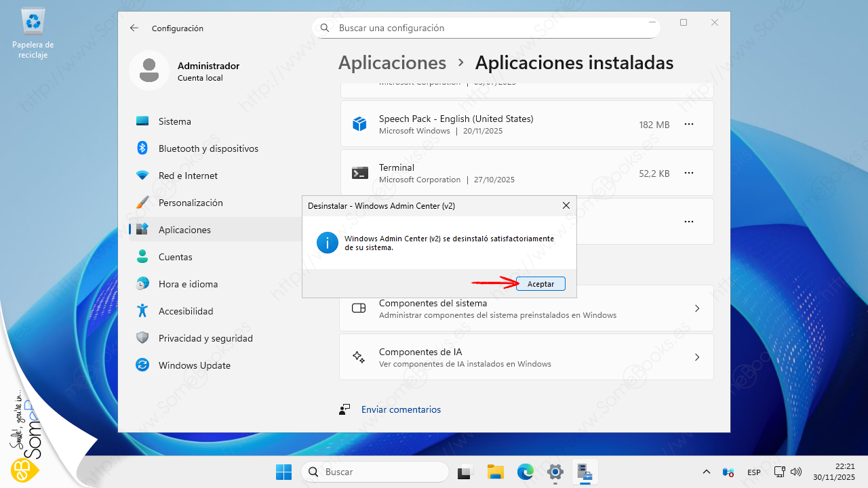Close the Desinstalar dialog with X
868x488 pixels.
(x=566, y=205)
